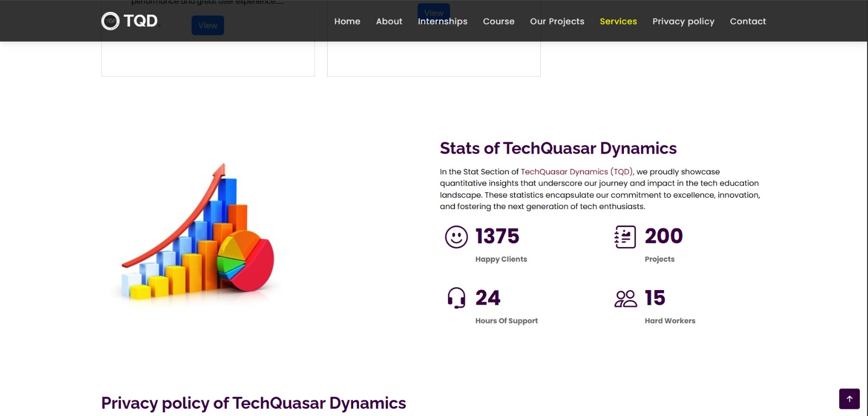The height and width of the screenshot is (416, 868).
Task: Click the 1375 Happy Clients counter
Action: point(497,236)
